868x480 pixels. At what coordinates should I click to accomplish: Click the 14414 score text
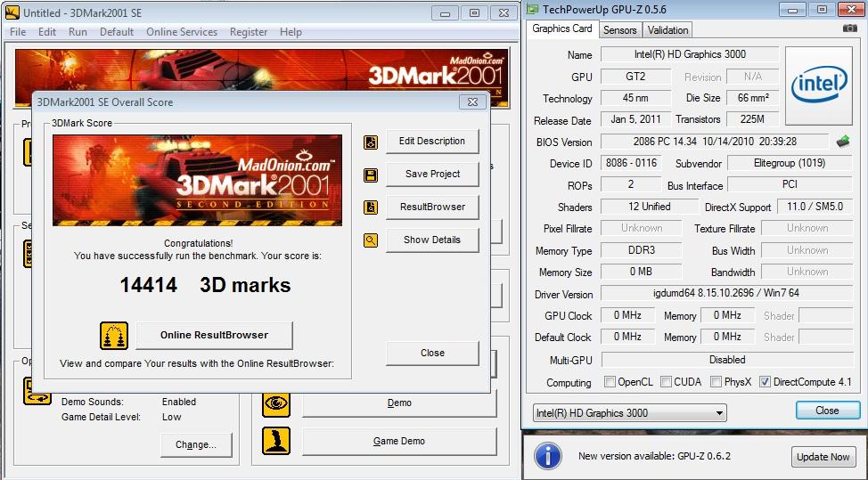[148, 285]
